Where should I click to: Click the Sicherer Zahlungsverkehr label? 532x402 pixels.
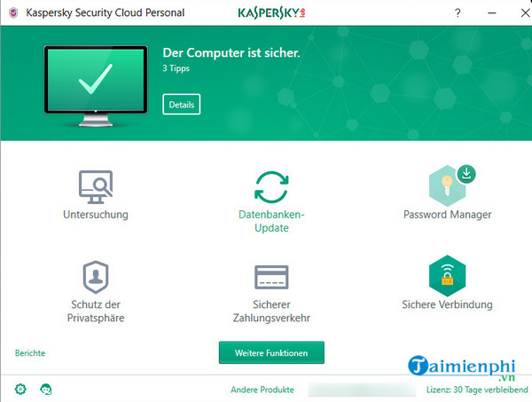point(271,311)
